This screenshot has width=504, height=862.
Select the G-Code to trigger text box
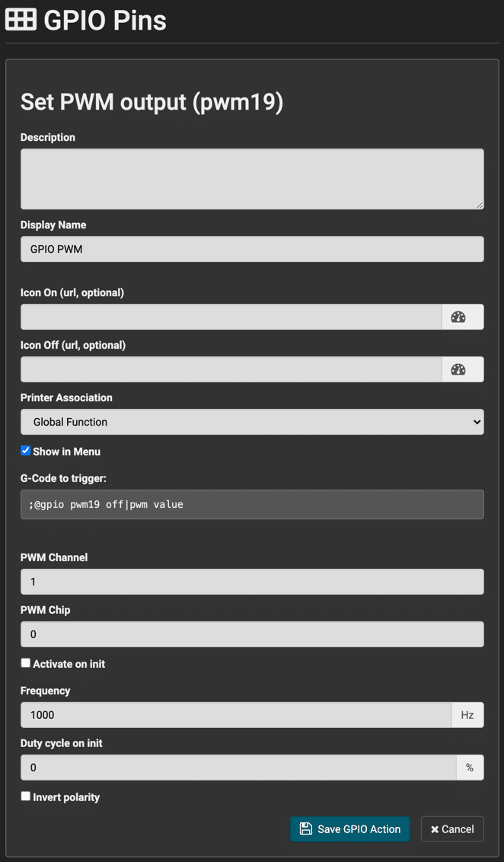tap(252, 504)
